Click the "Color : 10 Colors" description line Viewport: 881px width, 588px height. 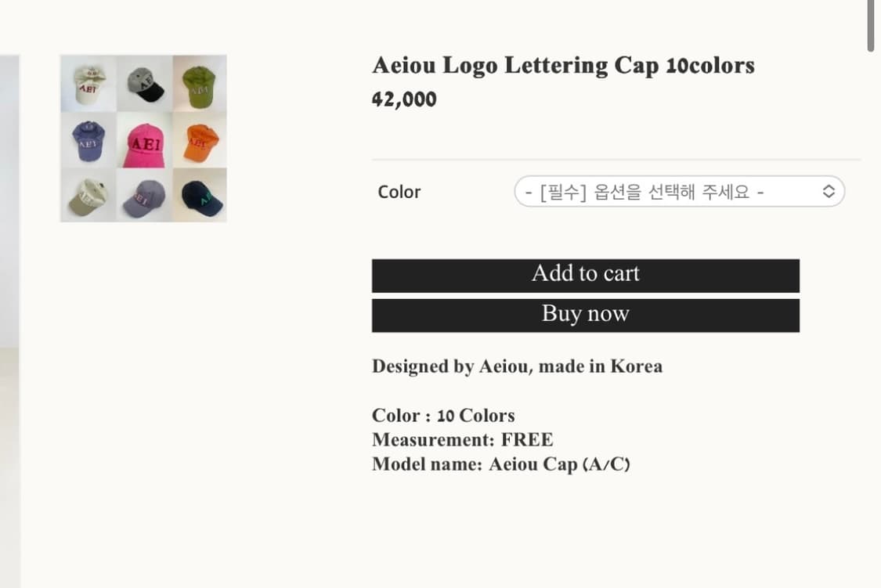coord(442,416)
